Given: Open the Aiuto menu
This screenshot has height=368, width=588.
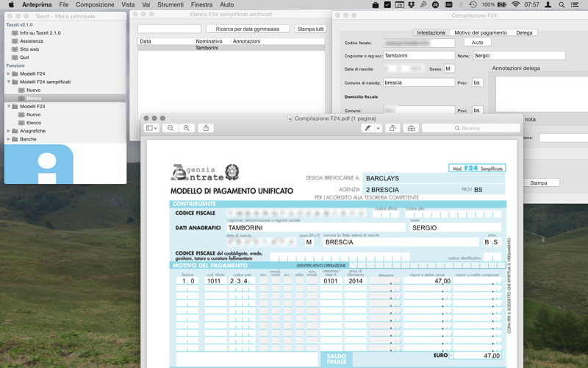Looking at the screenshot, I should pos(226,4).
